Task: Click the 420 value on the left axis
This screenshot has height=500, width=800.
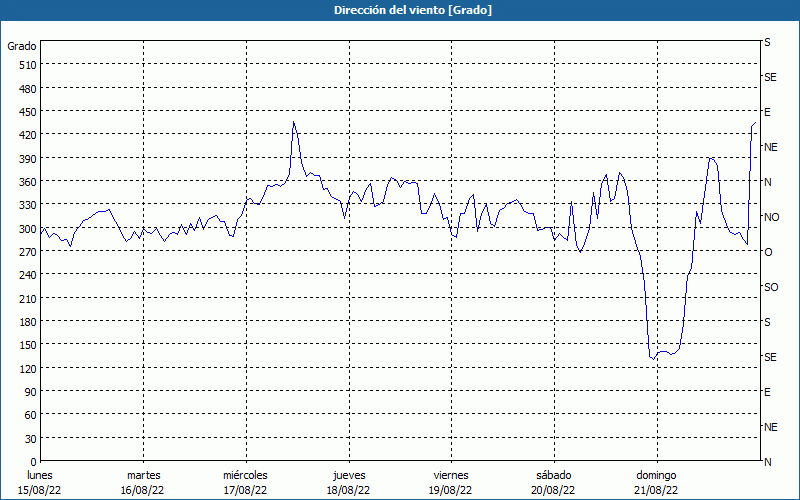Action: pos(28,135)
